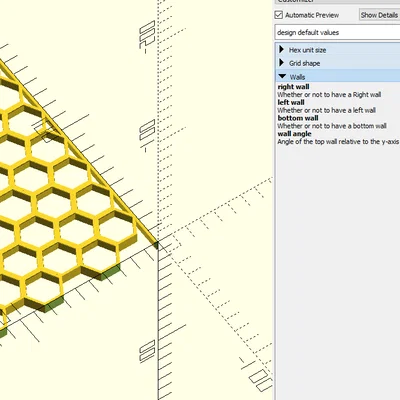Click 'Whether or not to have a bottom wall' description
Screen dimensions: 400x400
click(332, 126)
